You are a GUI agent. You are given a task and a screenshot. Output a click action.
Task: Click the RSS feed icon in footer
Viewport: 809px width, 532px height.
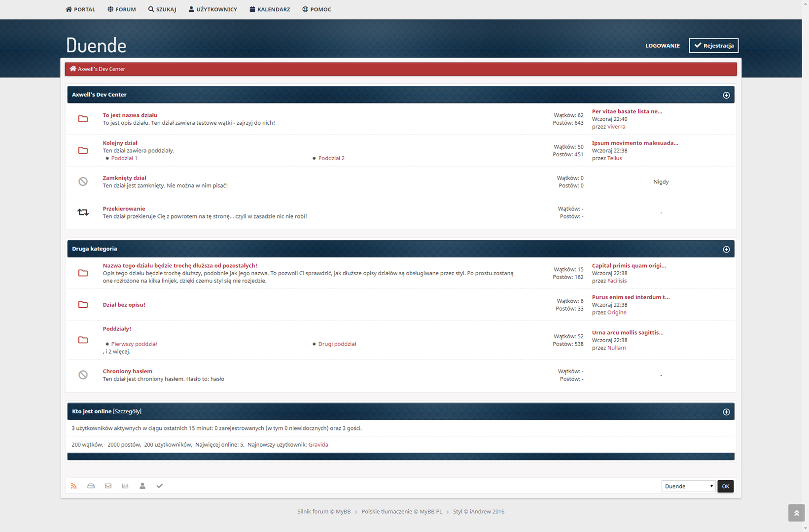pos(74,486)
